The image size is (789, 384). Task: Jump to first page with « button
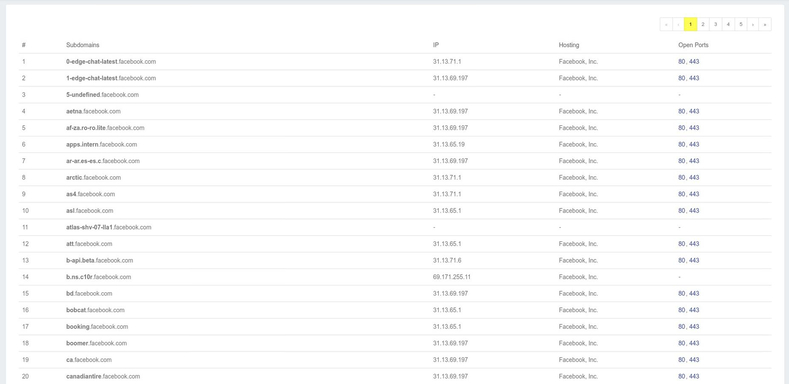[666, 24]
